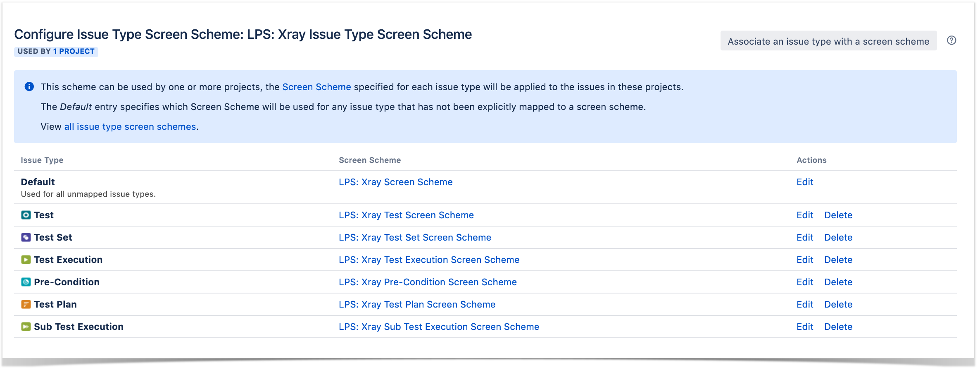Edit the Test row mapping
Viewport: 980px width, 370px height.
tap(805, 215)
